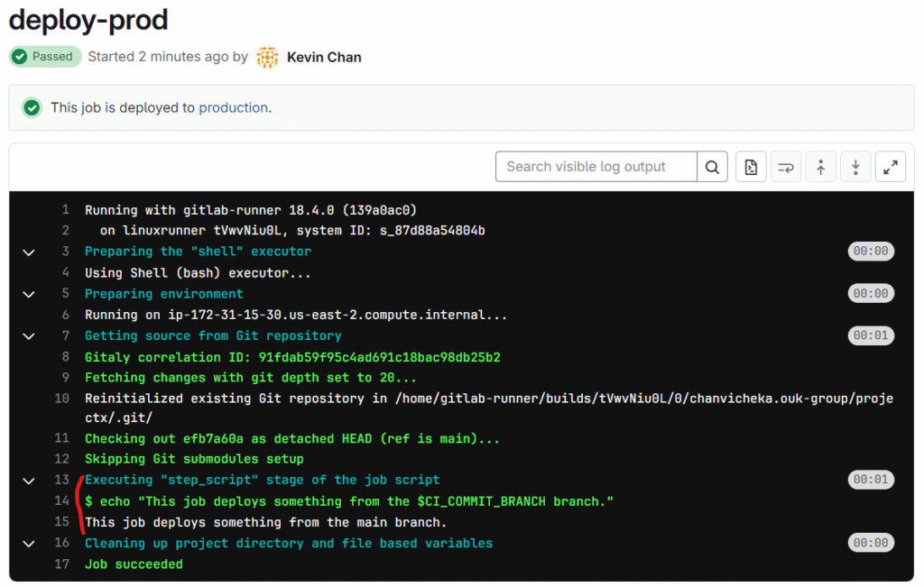
Task: Collapse the 'Cleaning up project directory' section
Action: coord(29,544)
